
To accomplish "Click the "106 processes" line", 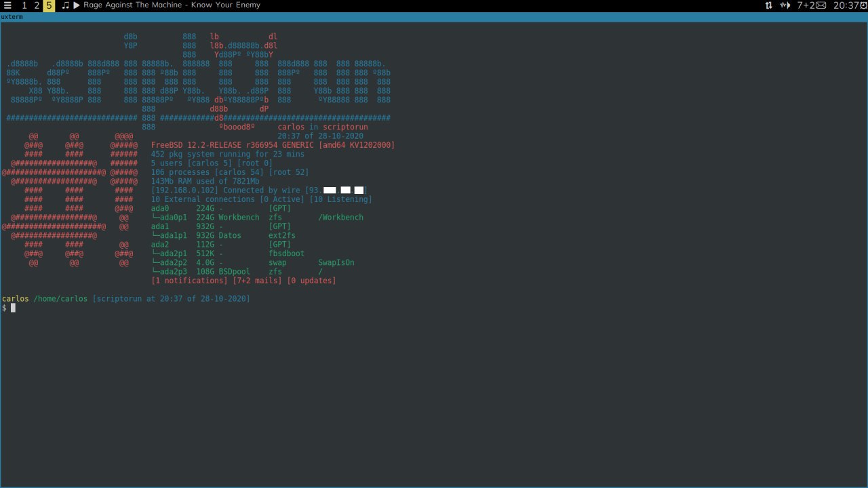I will 230,172.
